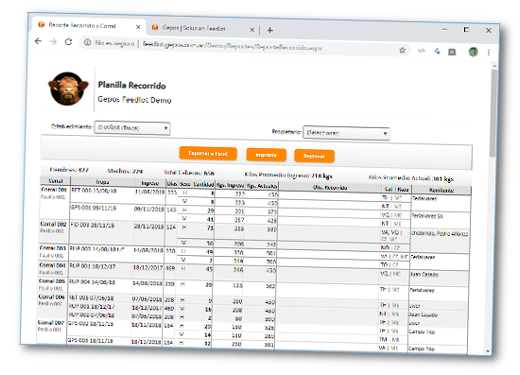Viewport: 520px width, 375px height.
Task: Click the camera extension icon in the toolbar
Action: coord(452,52)
